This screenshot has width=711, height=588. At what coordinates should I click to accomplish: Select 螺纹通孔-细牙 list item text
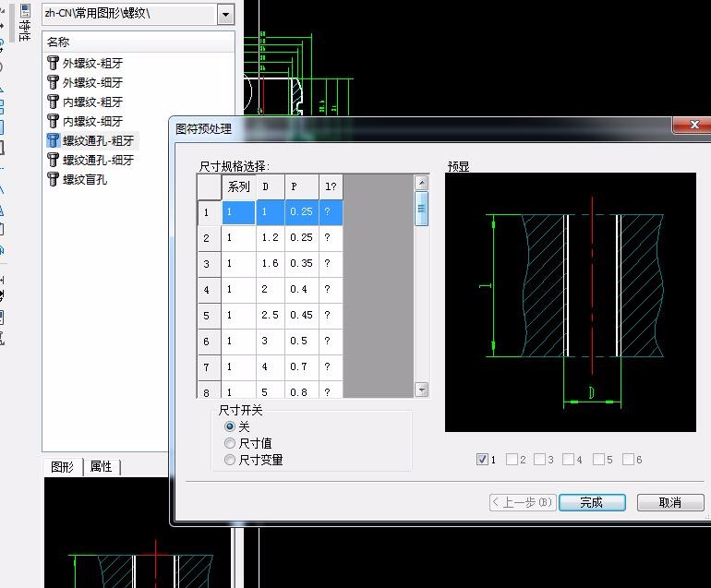(x=99, y=161)
